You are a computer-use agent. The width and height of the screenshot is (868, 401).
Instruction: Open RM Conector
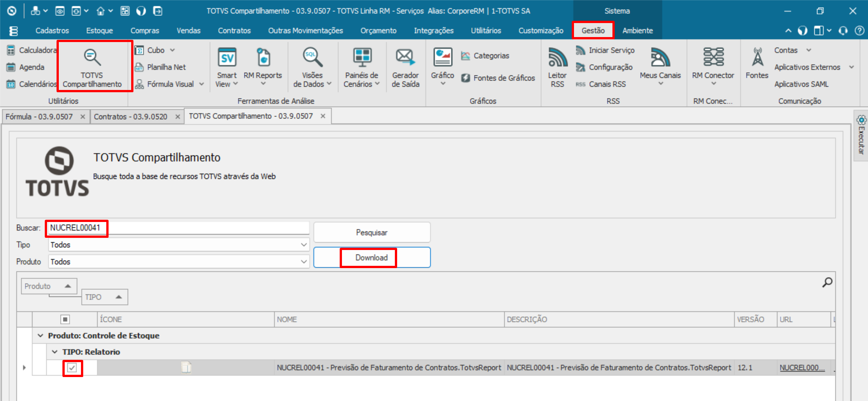point(713,67)
